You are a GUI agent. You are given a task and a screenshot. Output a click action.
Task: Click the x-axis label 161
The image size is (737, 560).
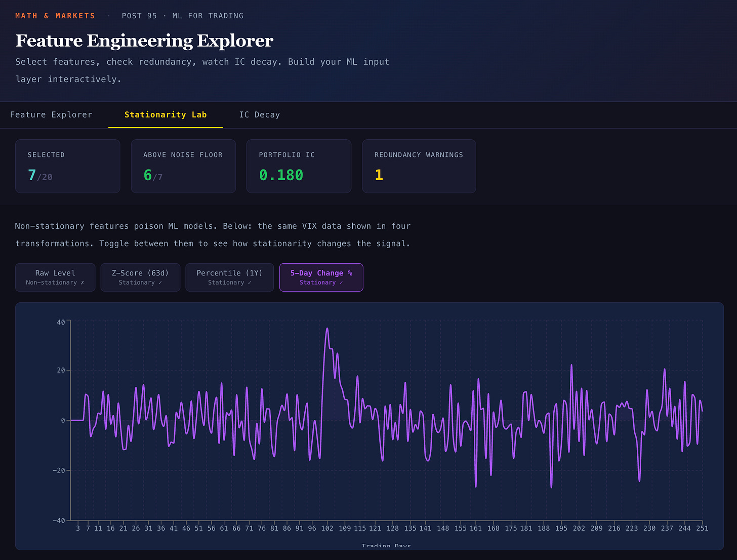pyautogui.click(x=475, y=528)
